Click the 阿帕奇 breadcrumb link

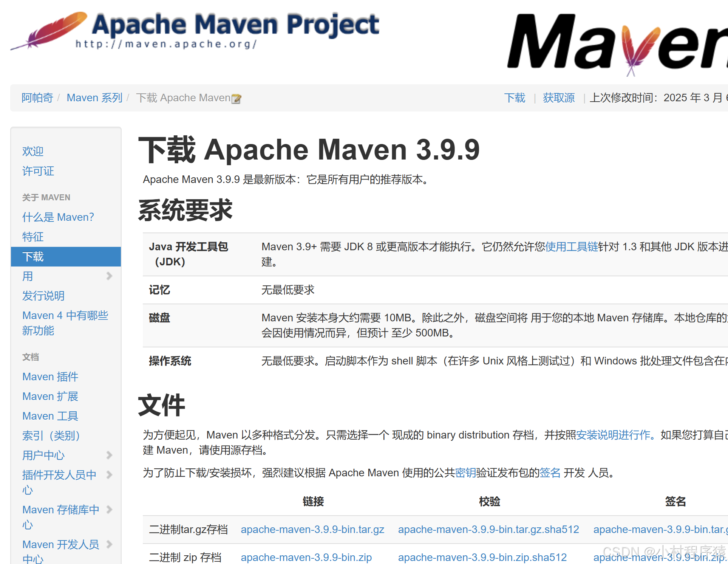pos(37,98)
